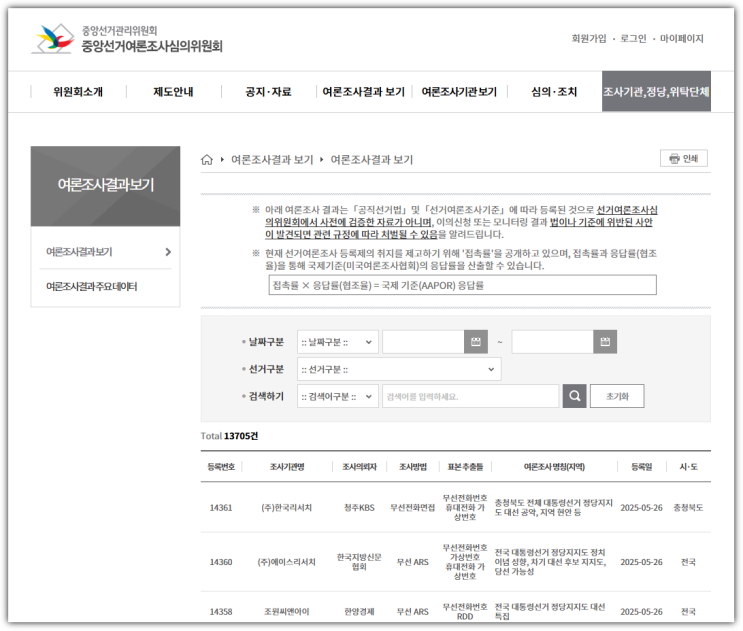Click (주)한국리서치 agency cell
The width and height of the screenshot is (743, 631).
[287, 507]
